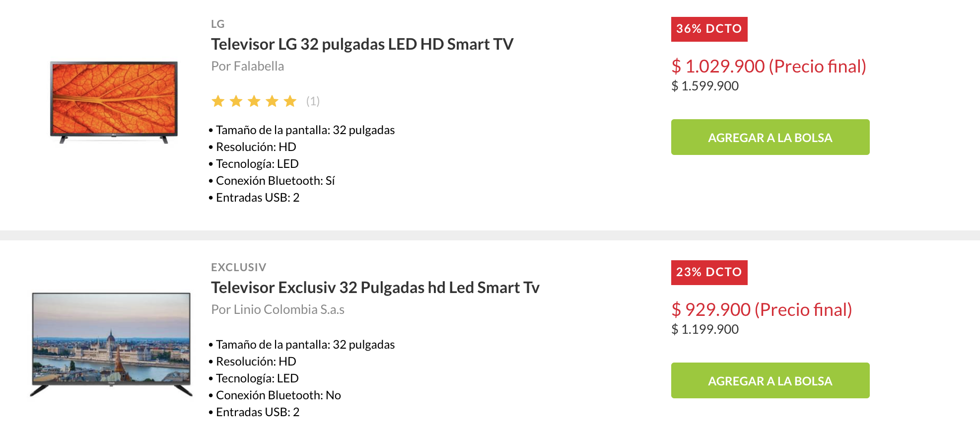Select the Por Falabella seller text
This screenshot has width=980, height=444.
tap(247, 66)
